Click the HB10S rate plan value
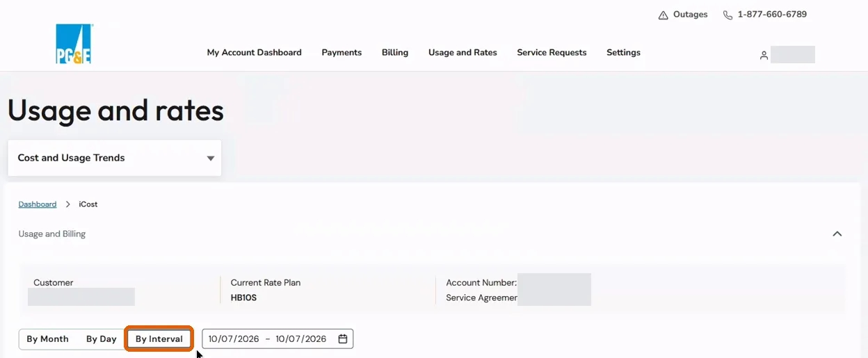Screen dimensions: 868x358 point(243,298)
